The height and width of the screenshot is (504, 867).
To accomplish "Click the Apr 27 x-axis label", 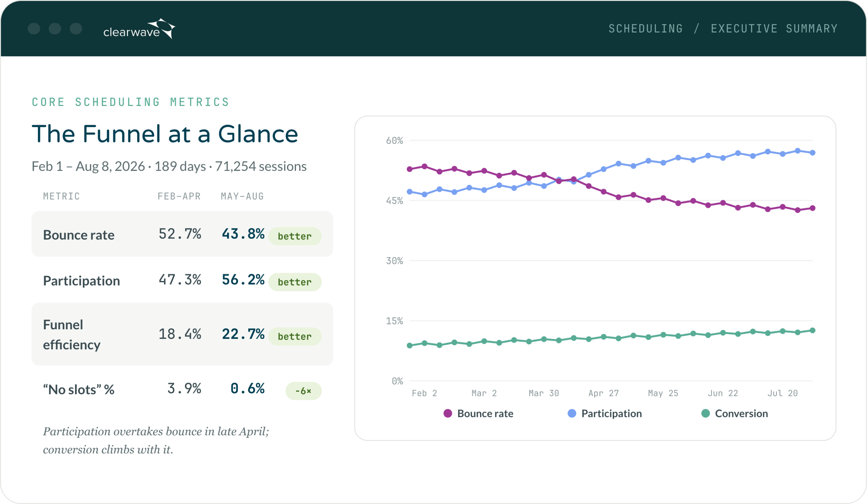I will tap(604, 393).
